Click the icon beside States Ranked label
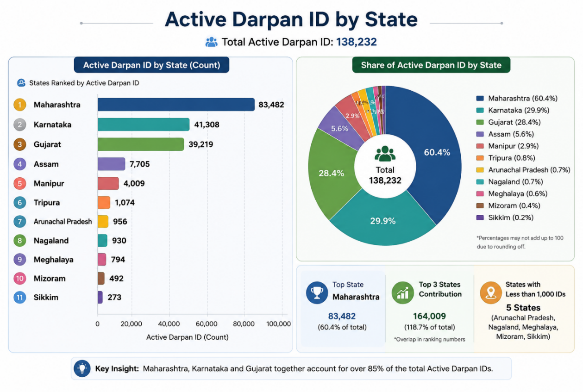583x392 pixels. click(x=21, y=83)
